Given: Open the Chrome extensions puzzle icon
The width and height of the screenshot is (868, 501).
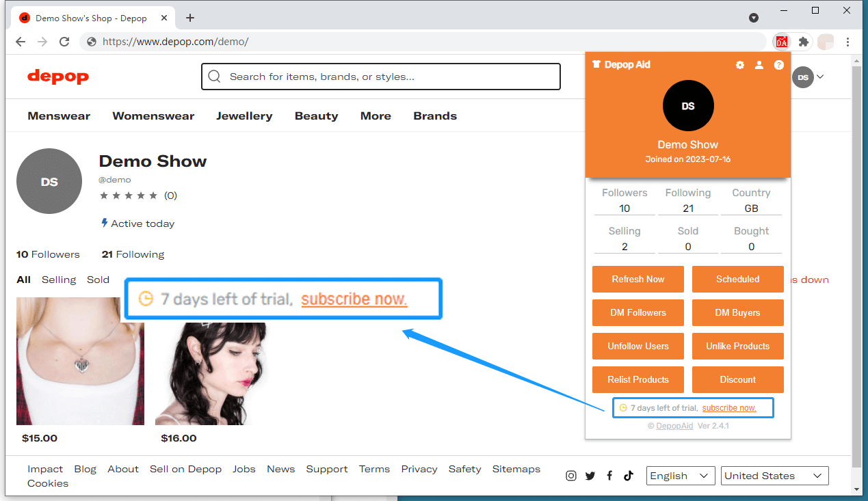Looking at the screenshot, I should [804, 42].
